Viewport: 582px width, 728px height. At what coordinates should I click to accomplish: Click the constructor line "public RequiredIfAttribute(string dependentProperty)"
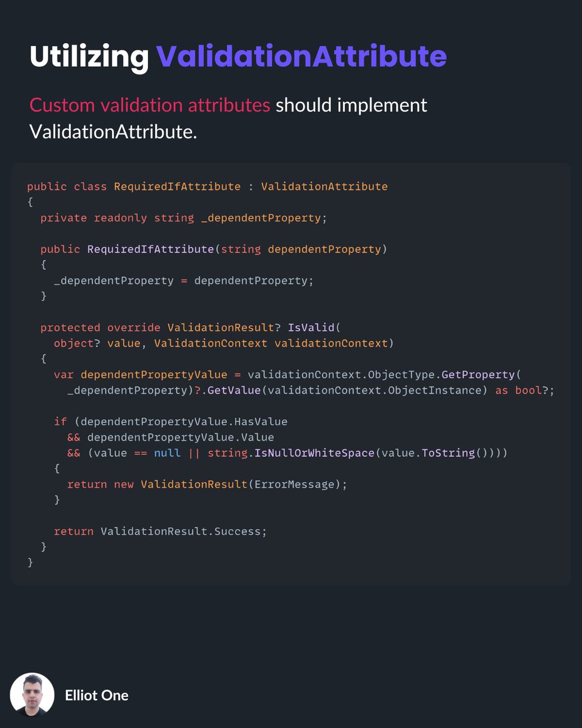[x=214, y=249]
